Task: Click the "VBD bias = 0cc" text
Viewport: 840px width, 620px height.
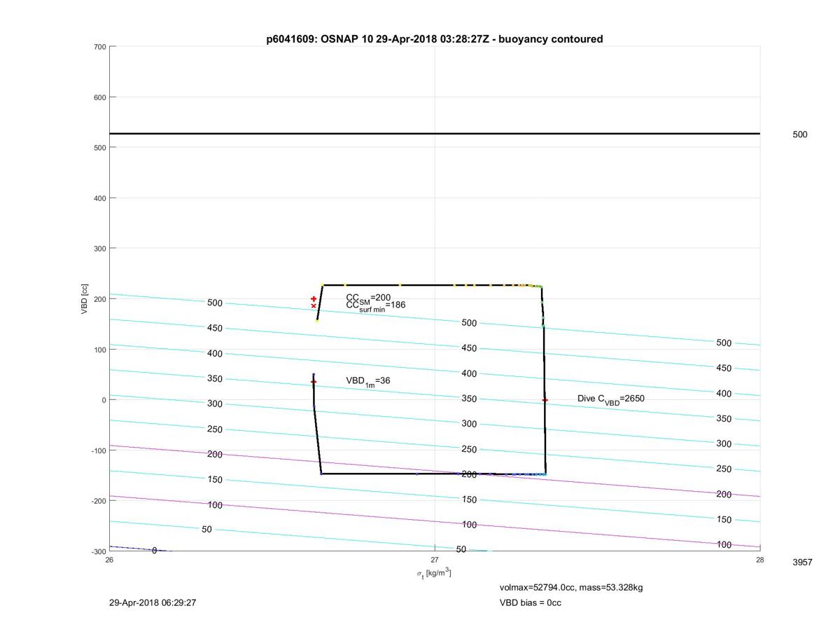Action: [x=530, y=602]
